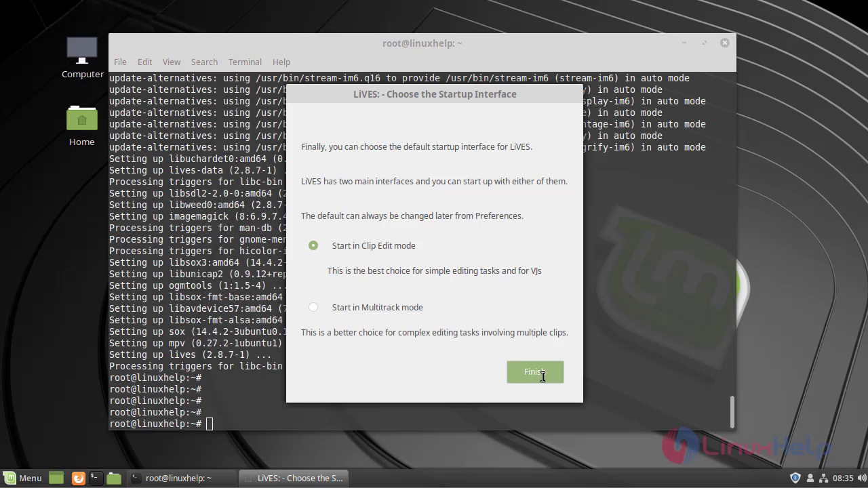Maximize the terminal window

(x=705, y=43)
